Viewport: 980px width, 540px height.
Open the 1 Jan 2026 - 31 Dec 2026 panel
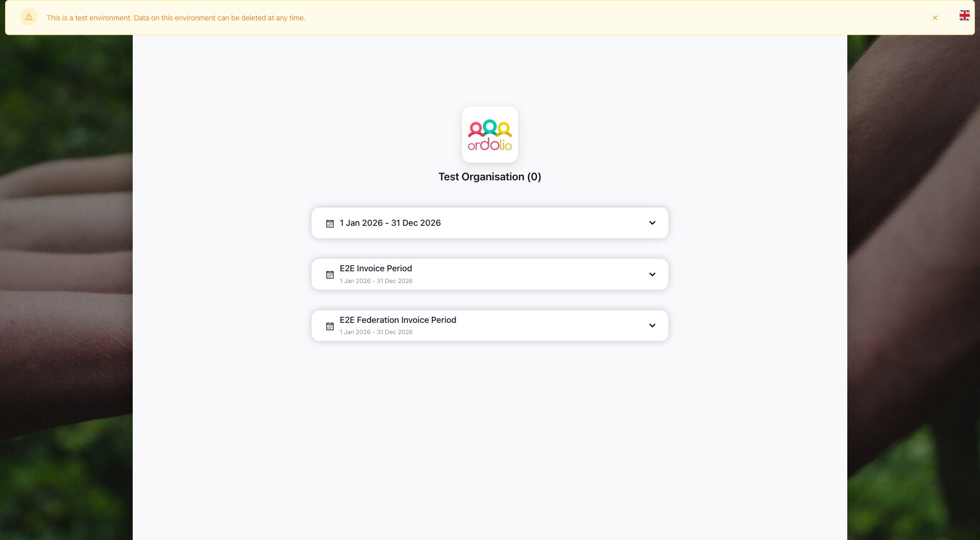tap(490, 223)
